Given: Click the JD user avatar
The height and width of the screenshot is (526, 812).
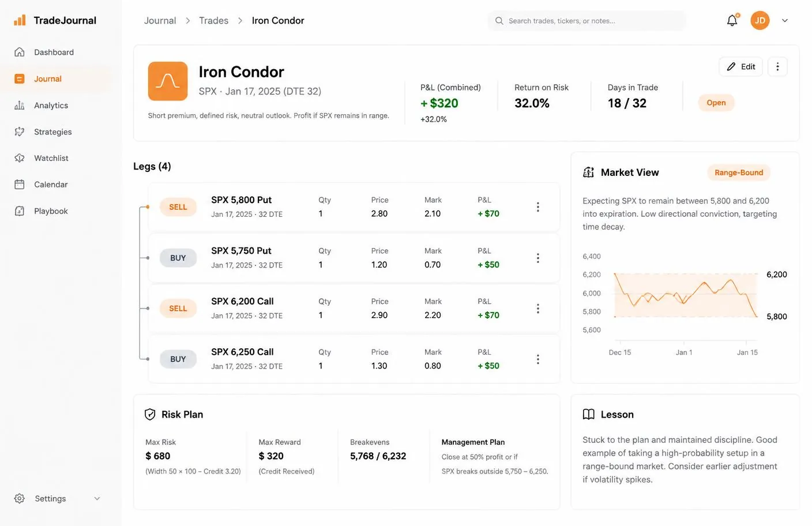Looking at the screenshot, I should [760, 20].
